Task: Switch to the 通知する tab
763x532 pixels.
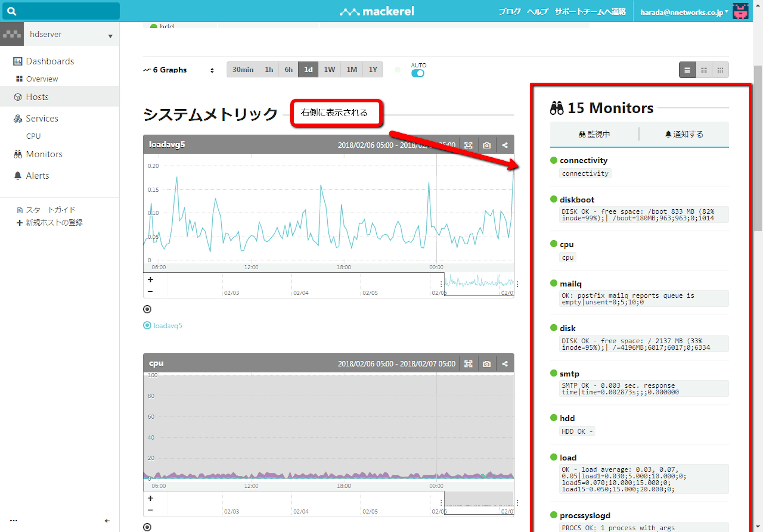Action: point(684,134)
